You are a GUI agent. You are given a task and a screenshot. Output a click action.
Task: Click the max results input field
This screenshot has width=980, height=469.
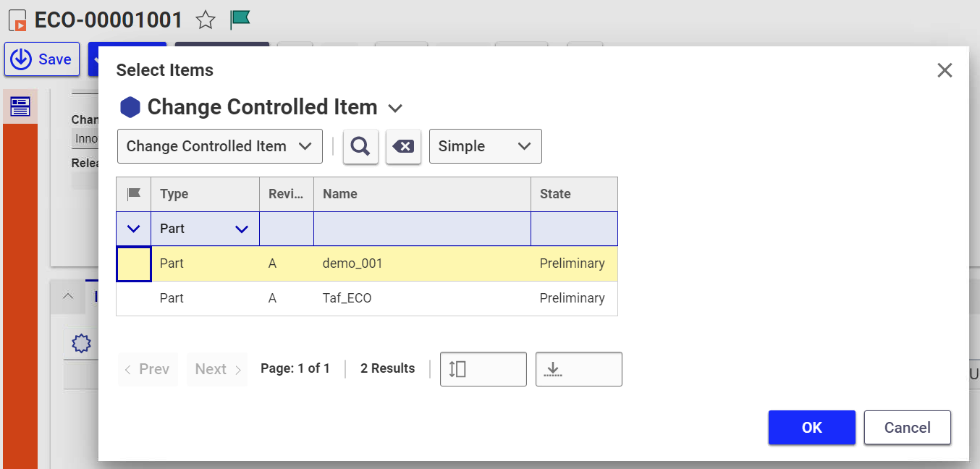pos(579,369)
